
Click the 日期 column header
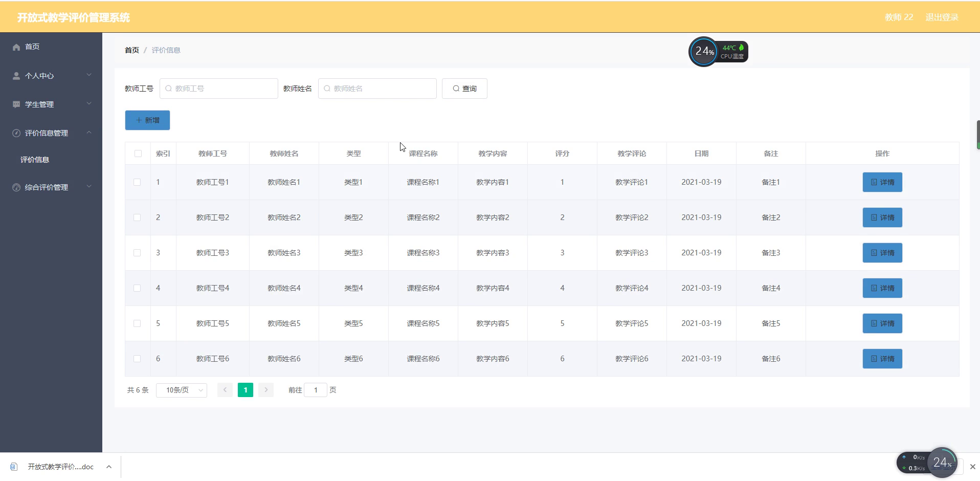701,154
